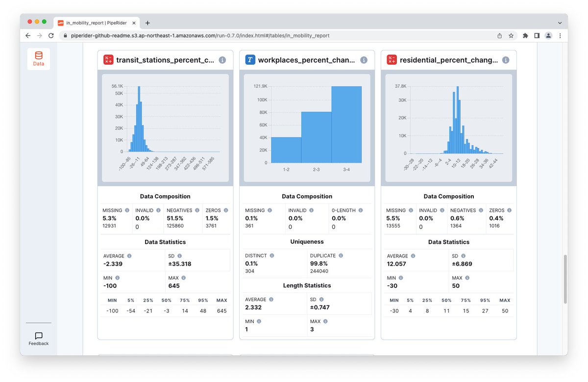Click the average value -2.339
The width and height of the screenshot is (588, 382).
[x=113, y=264]
